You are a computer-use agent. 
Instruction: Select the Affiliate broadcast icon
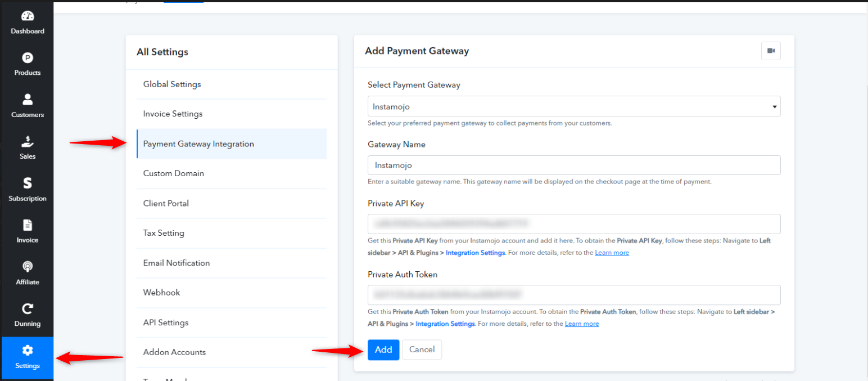pyautogui.click(x=28, y=267)
